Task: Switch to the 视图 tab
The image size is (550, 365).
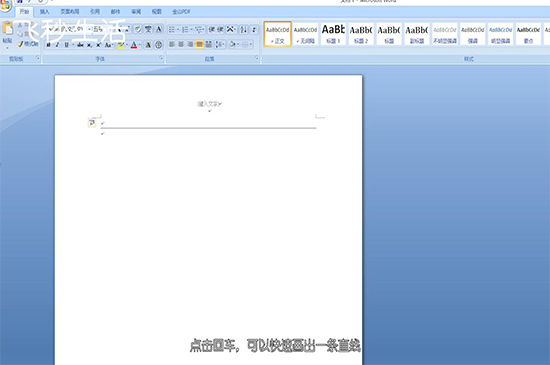Action: (156, 12)
